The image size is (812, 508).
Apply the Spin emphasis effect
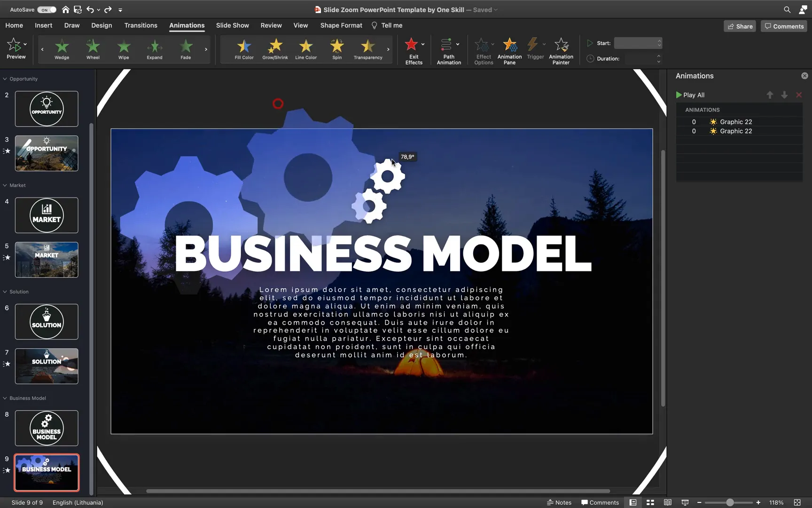[x=337, y=49]
